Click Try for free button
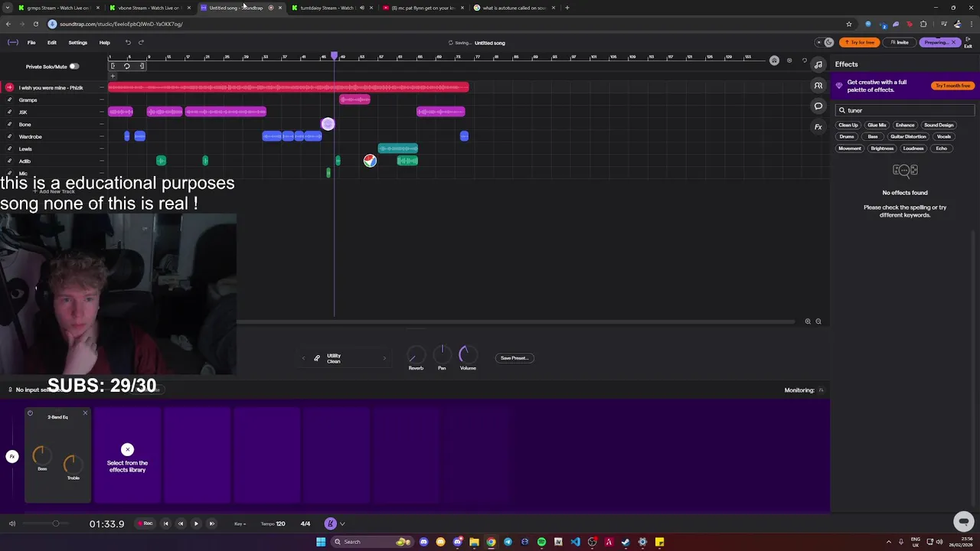 [x=859, y=42]
